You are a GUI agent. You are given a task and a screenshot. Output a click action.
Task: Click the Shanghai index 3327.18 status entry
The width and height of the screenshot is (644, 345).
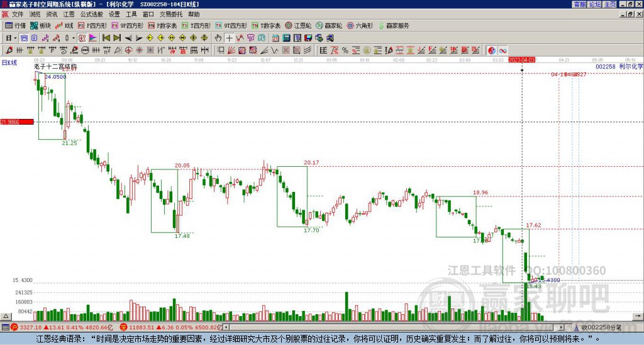pyautogui.click(x=62, y=327)
